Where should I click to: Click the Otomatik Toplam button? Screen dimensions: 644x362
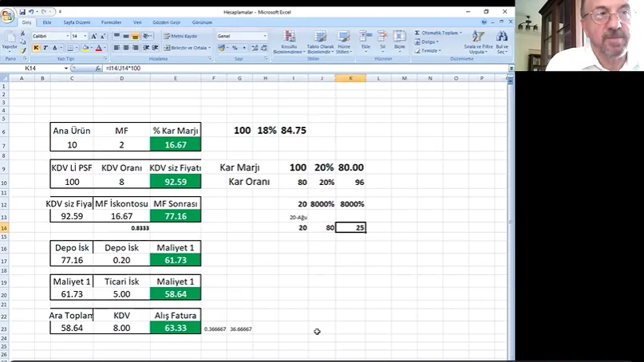[x=439, y=33]
